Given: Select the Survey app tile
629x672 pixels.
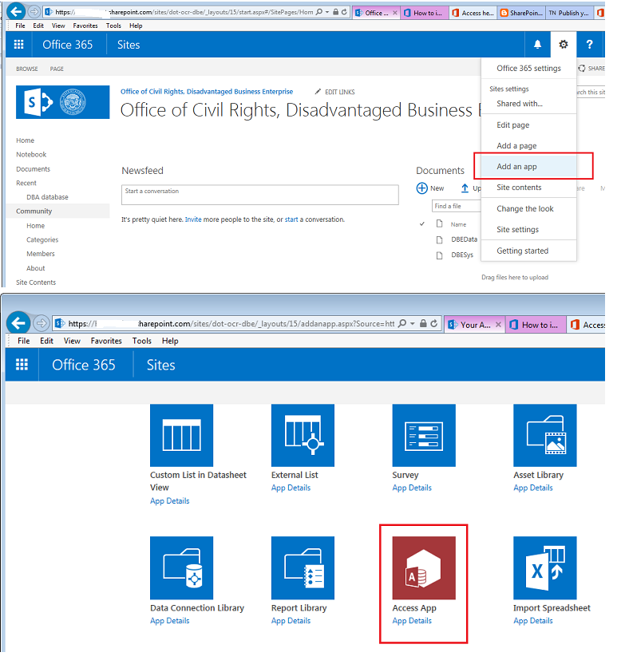Looking at the screenshot, I should (424, 435).
